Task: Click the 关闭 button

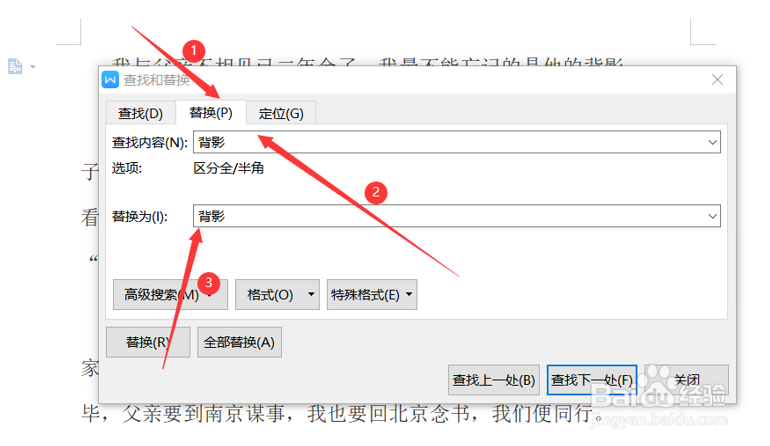Action: 687,380
